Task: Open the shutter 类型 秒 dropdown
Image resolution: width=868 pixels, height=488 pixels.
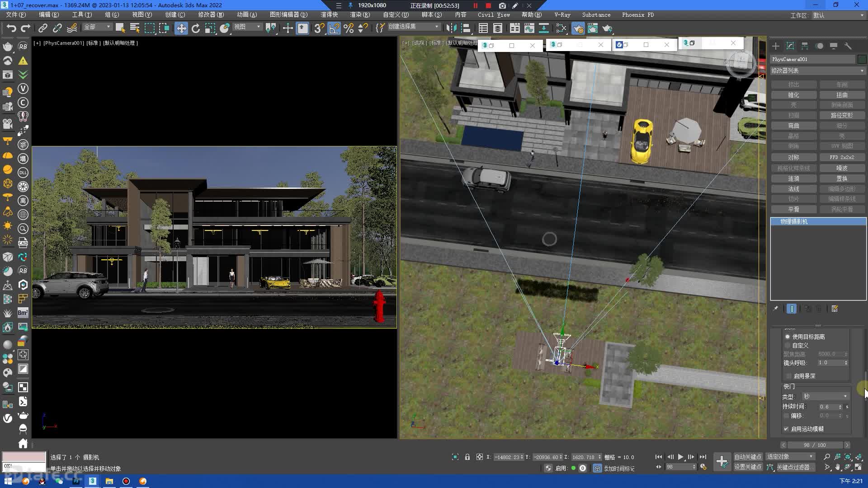Action: click(826, 396)
